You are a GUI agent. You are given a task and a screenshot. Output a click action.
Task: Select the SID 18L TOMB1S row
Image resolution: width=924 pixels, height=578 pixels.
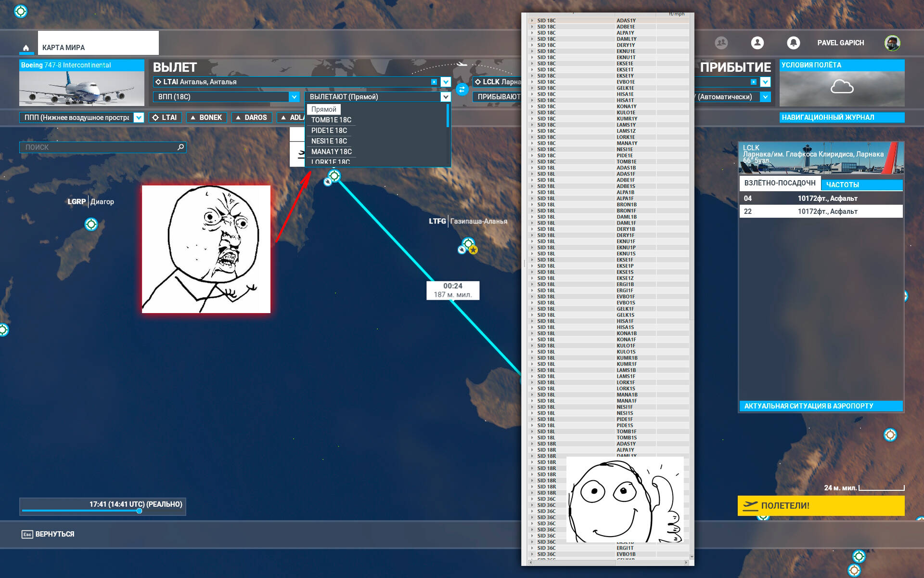609,438
